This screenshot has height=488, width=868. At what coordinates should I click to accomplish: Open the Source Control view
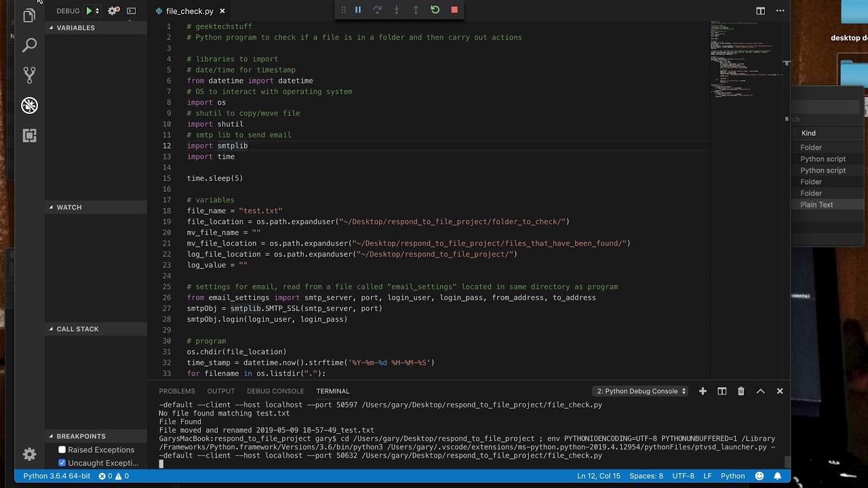point(29,75)
